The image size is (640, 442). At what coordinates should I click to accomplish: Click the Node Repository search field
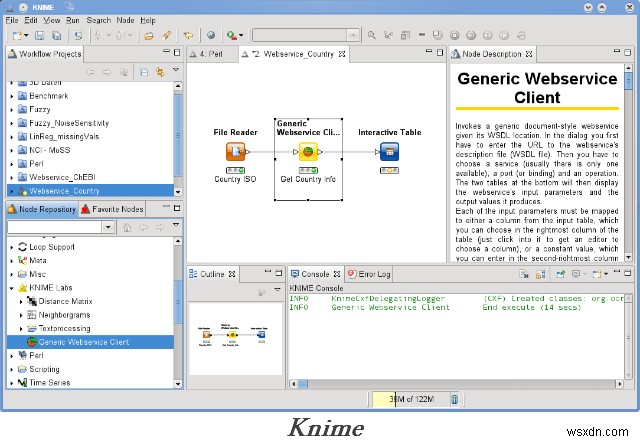click(55, 227)
